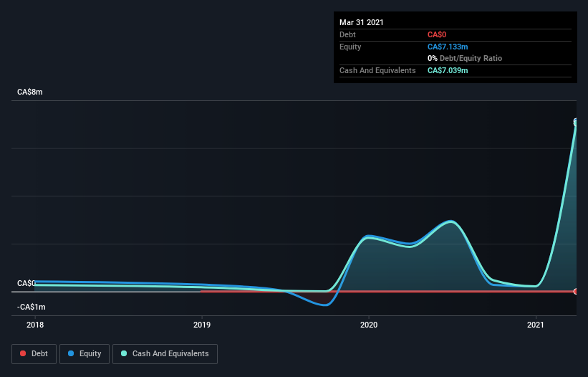Viewport: 588px width, 377px height.
Task: Toggle the Equity series legend button
Action: pyautogui.click(x=85, y=354)
